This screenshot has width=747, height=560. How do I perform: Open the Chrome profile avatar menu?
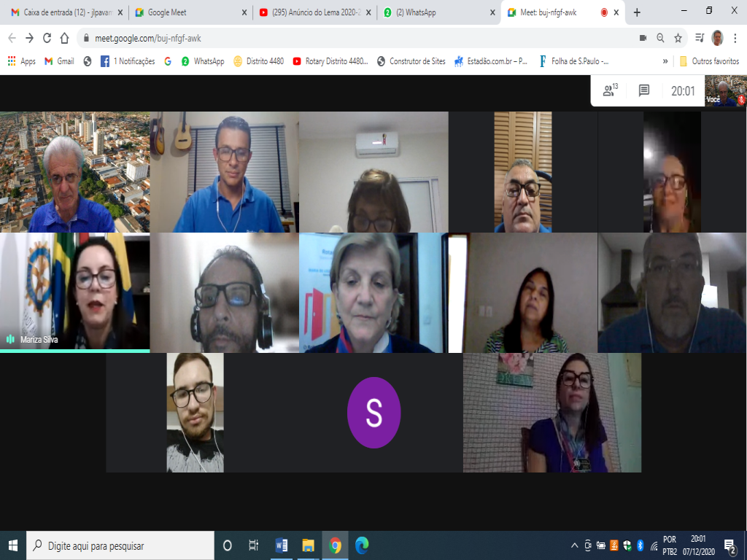(x=717, y=38)
